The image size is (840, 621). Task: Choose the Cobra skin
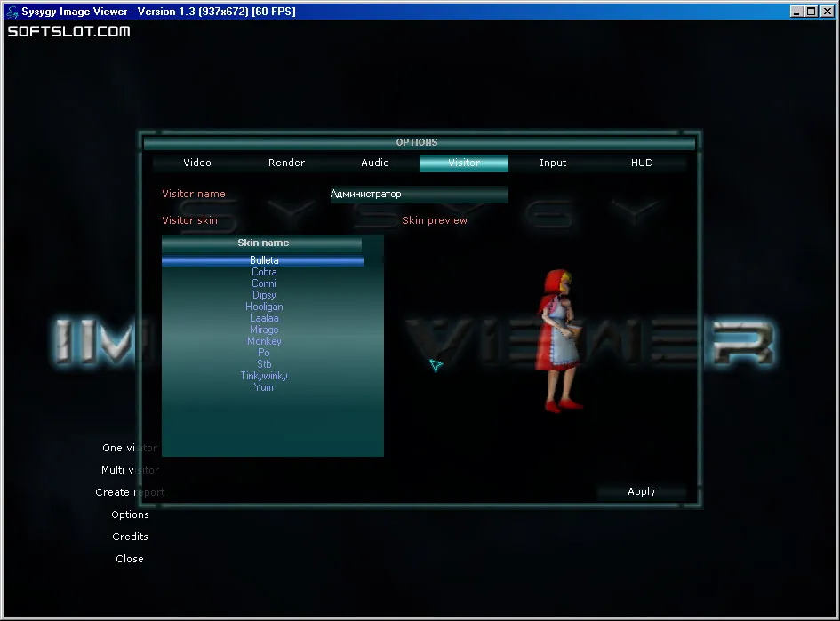pos(264,272)
